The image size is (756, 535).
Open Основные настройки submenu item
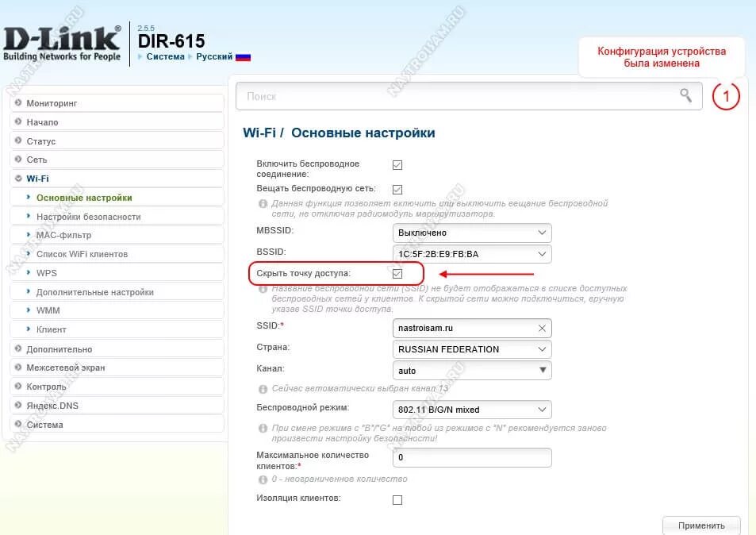[117, 198]
